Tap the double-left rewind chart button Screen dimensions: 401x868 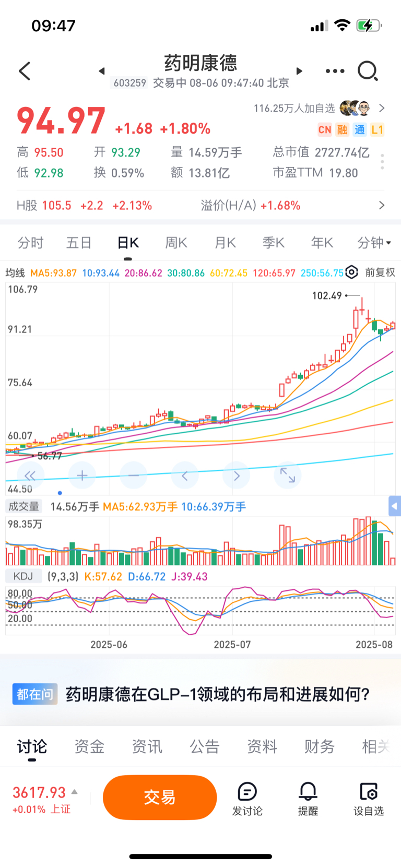[30, 475]
